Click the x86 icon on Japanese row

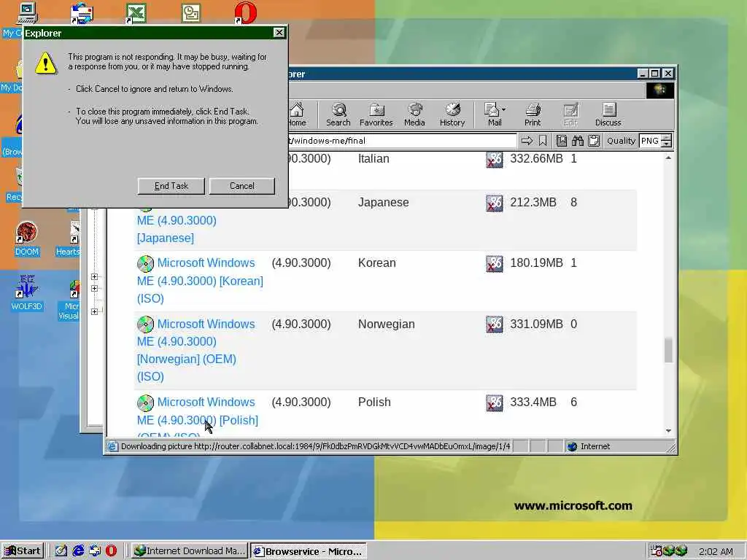coord(495,203)
